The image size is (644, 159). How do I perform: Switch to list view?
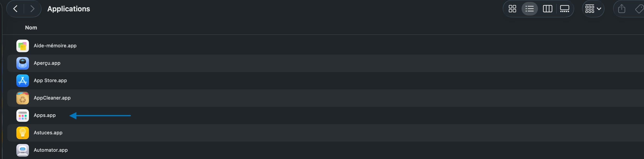coord(530,9)
